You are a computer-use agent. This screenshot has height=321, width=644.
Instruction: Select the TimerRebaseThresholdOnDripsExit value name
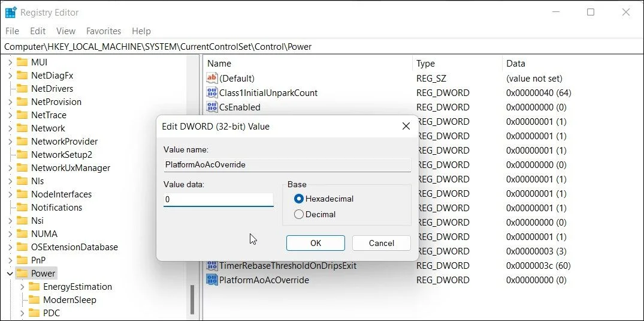pos(288,265)
